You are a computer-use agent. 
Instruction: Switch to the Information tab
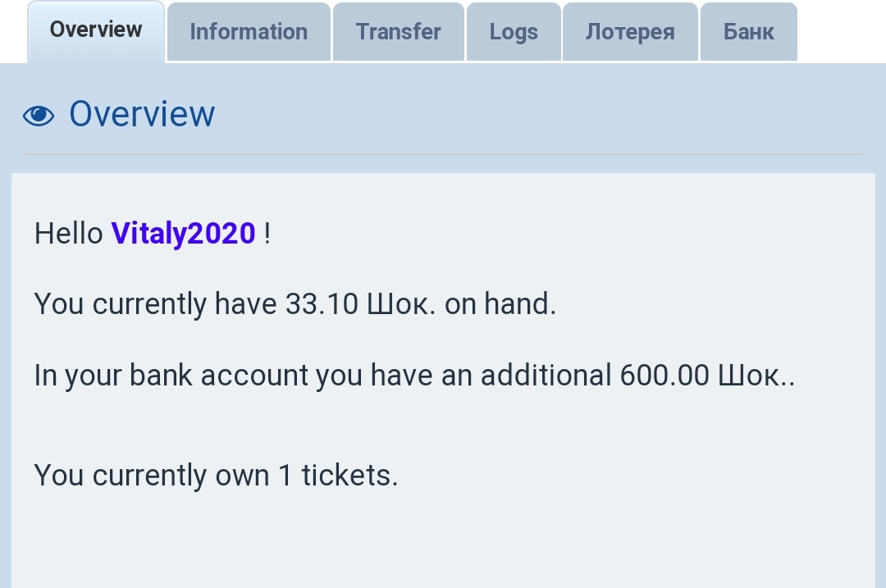tap(249, 32)
